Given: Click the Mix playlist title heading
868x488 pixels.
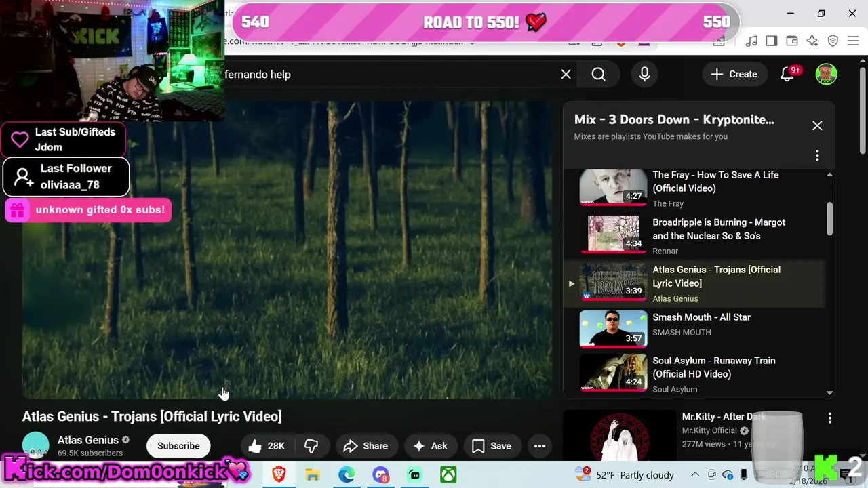Looking at the screenshot, I should pos(674,120).
